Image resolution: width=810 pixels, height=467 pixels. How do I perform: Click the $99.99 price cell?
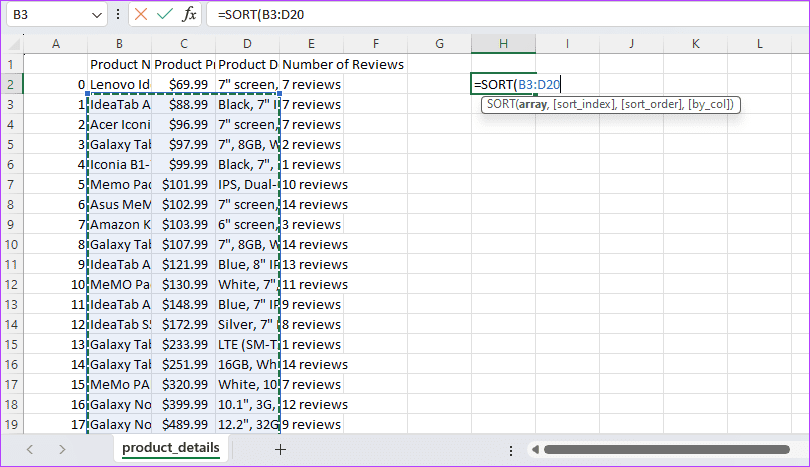(x=183, y=164)
